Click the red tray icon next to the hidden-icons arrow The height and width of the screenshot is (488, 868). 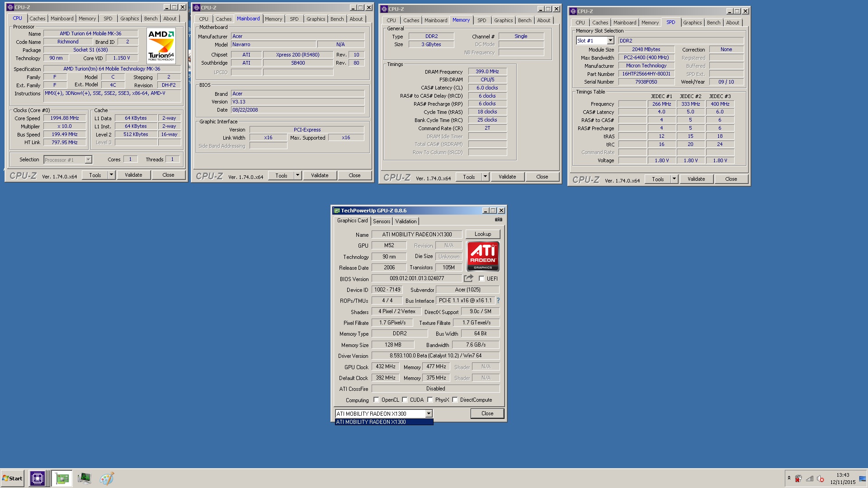click(x=799, y=479)
